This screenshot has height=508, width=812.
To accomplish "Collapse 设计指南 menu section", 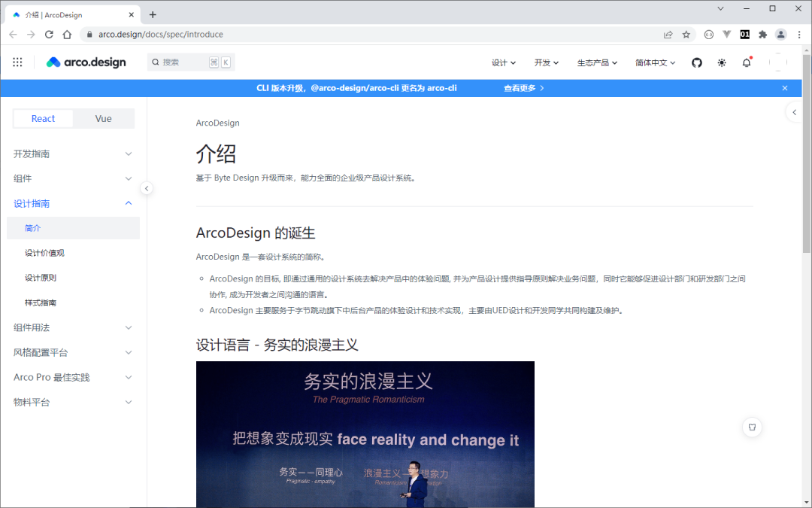I will click(73, 203).
